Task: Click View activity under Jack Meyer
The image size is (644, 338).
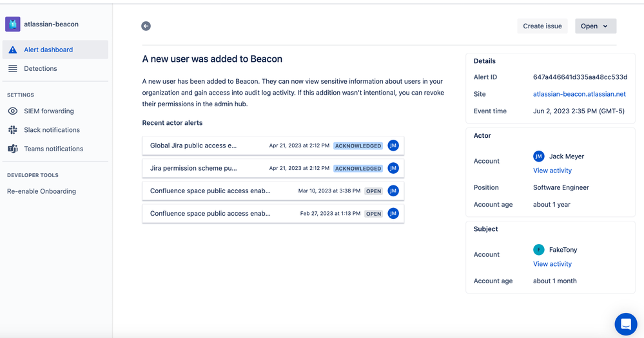Action: (x=552, y=171)
